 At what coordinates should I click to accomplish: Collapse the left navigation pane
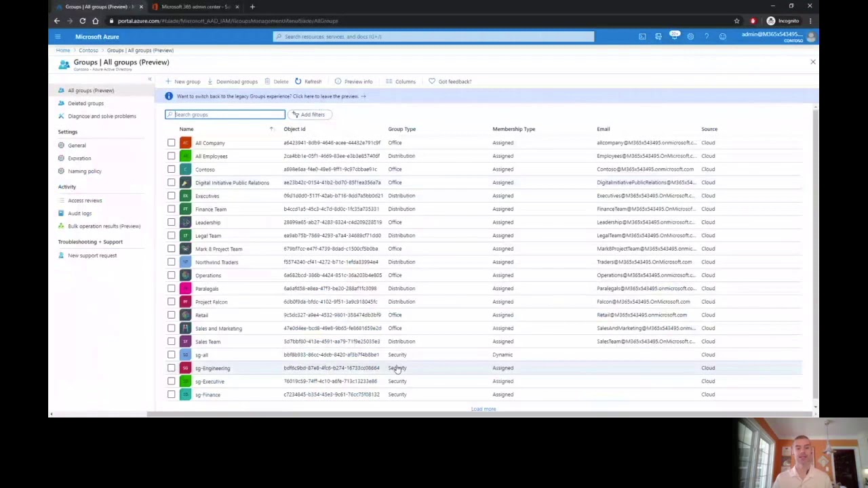coord(150,80)
